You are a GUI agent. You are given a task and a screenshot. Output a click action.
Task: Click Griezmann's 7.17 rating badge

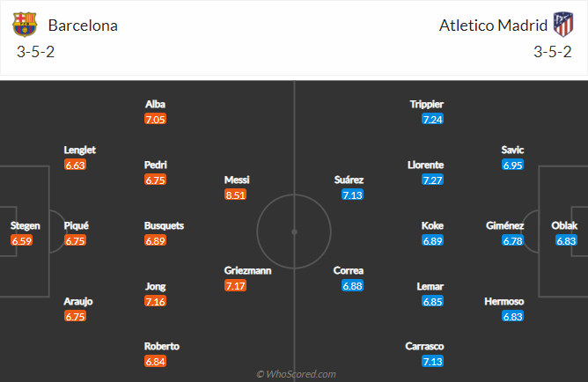[x=236, y=286]
